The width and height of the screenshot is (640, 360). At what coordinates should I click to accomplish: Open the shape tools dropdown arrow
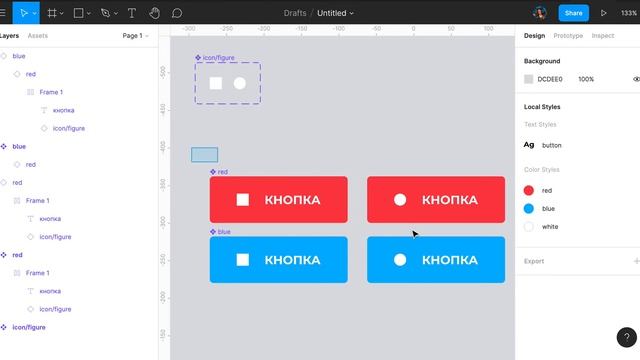pos(89,13)
